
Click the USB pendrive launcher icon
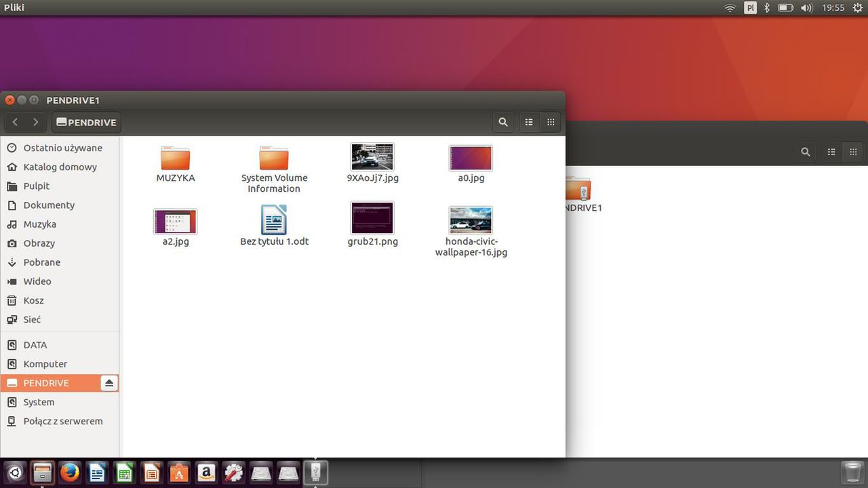tap(315, 472)
